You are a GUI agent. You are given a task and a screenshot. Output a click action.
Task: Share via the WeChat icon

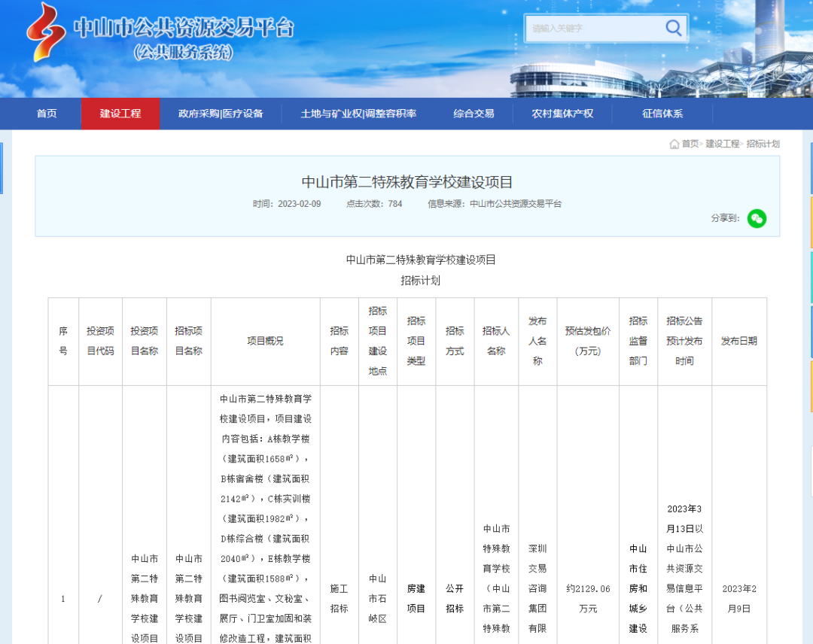pyautogui.click(x=757, y=218)
